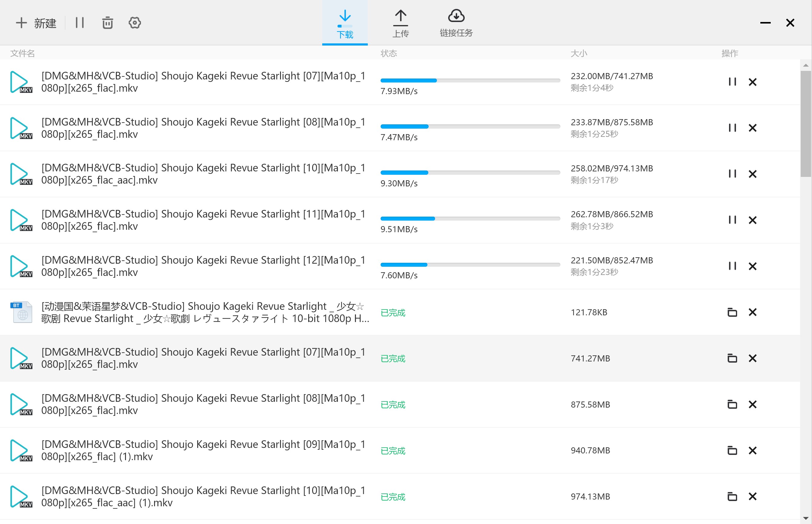812x524 pixels.
Task: Remove the completed 741.27MB task
Action: [x=752, y=358]
